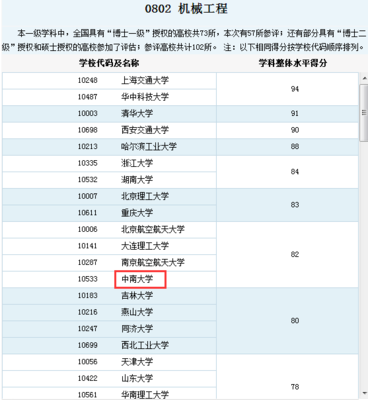The image size is (368, 400).
Task: Click 湖南大学 school name
Action: pos(137,180)
